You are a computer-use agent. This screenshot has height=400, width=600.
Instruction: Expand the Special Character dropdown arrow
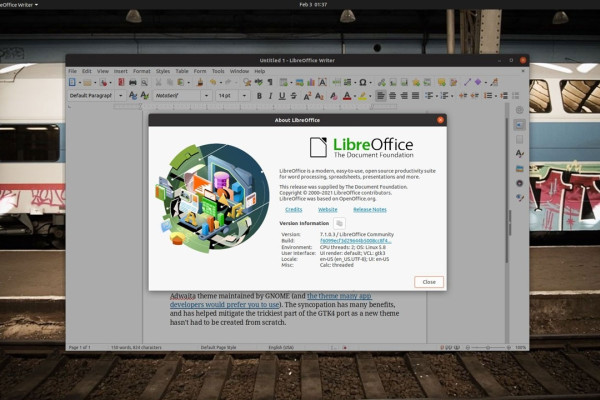click(x=370, y=82)
